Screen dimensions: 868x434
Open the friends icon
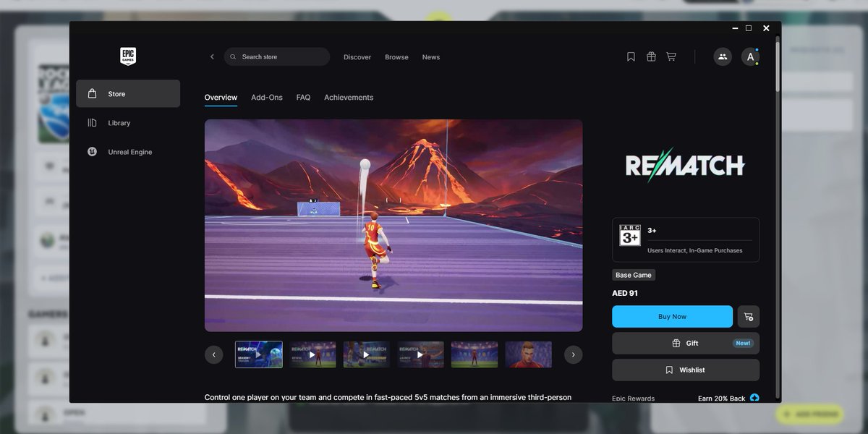[723, 57]
